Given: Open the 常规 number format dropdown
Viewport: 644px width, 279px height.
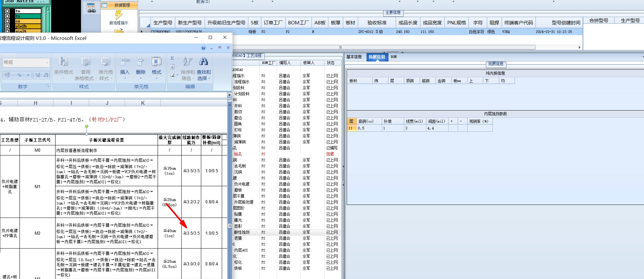Looking at the screenshot, I should pos(47,62).
